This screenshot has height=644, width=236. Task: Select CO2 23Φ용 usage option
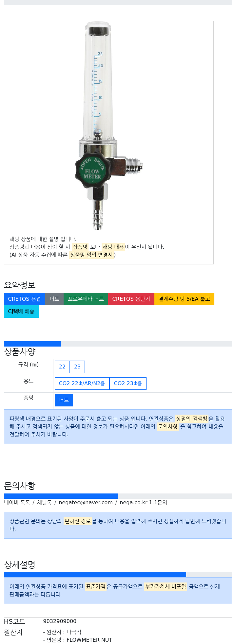[128, 384]
